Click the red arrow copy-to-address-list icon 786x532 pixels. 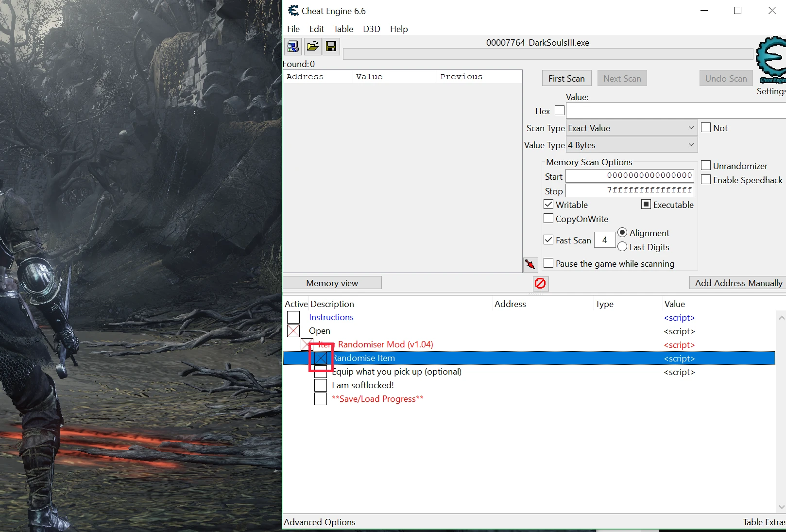530,264
